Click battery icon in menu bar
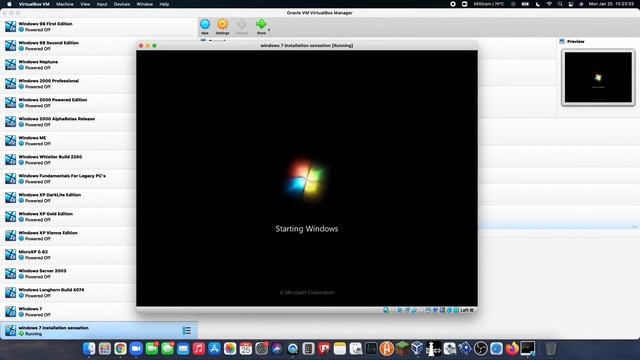 pos(525,4)
